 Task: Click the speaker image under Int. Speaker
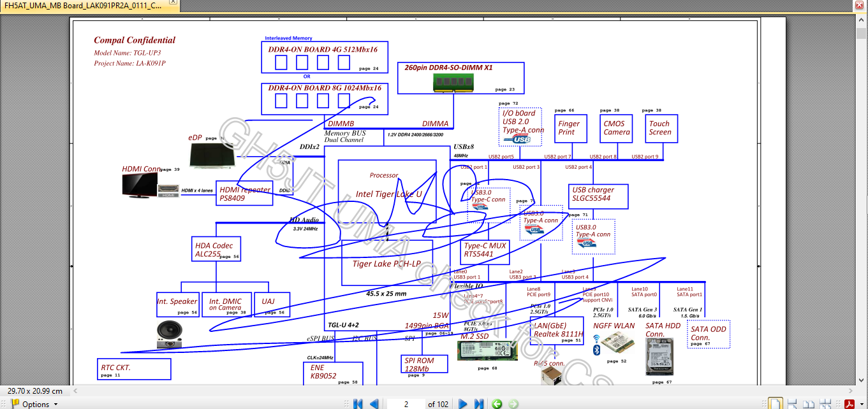170,334
